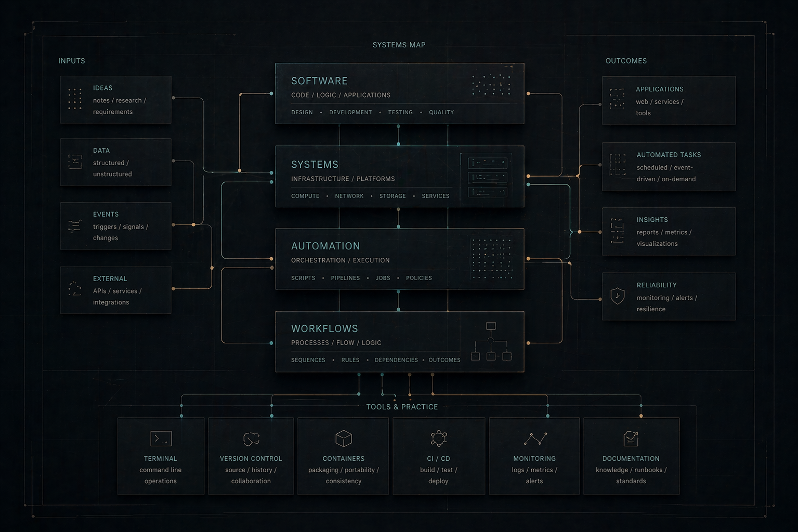Select the SOFTWARE heading

[319, 81]
